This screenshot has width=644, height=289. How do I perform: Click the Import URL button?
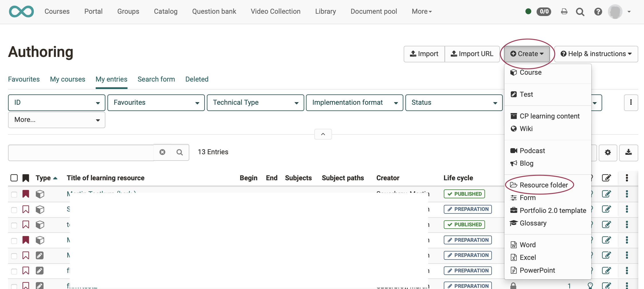pos(472,54)
